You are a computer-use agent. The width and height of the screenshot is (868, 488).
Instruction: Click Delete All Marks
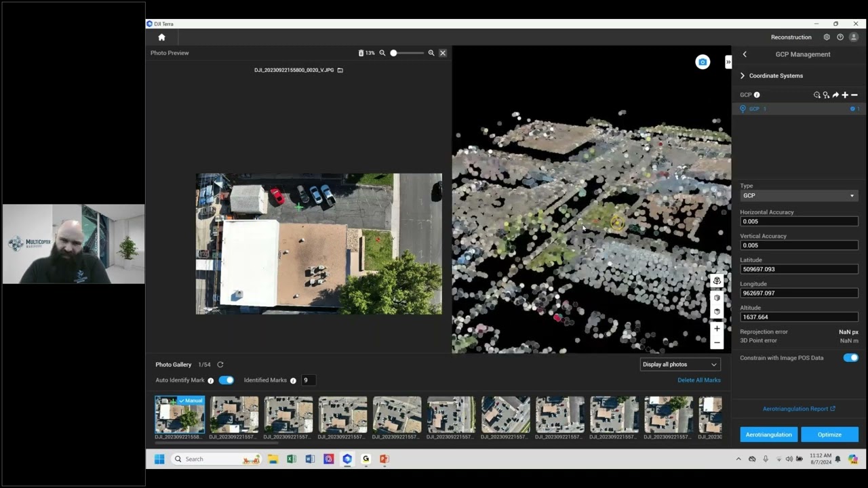[699, 380]
